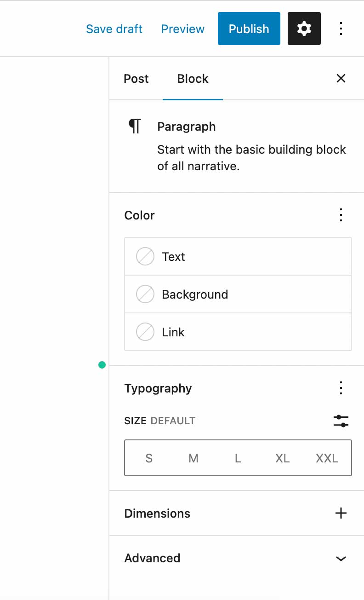
Task: Select font size M
Action: pyautogui.click(x=193, y=458)
